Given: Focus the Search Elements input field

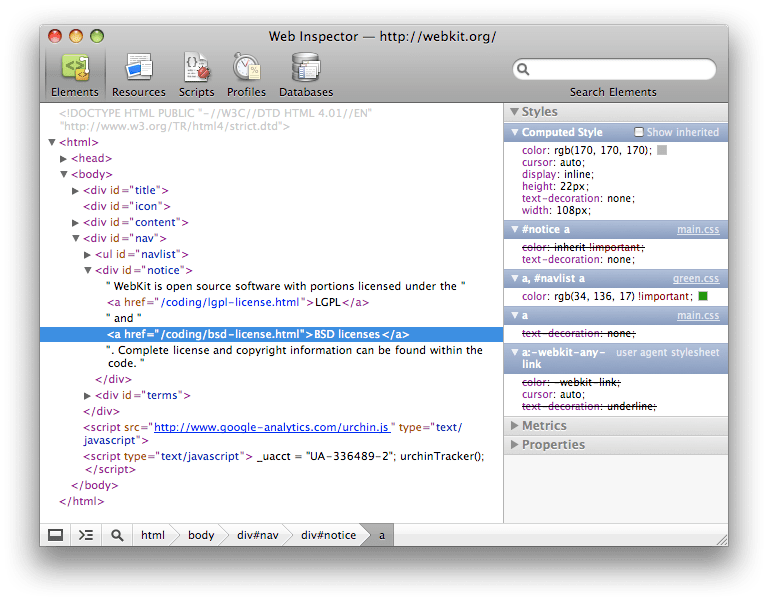Looking at the screenshot, I should (614, 69).
